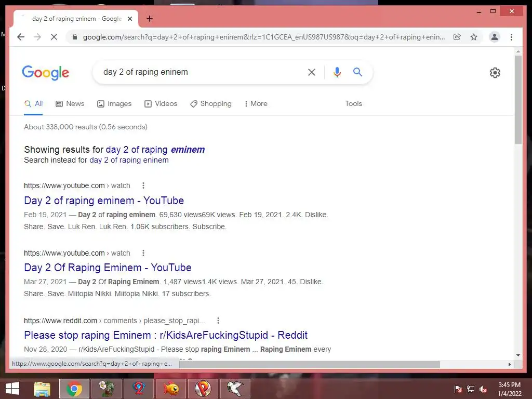The width and height of the screenshot is (532, 399).
Task: Open the second YouTube result title
Action: pyautogui.click(x=108, y=268)
